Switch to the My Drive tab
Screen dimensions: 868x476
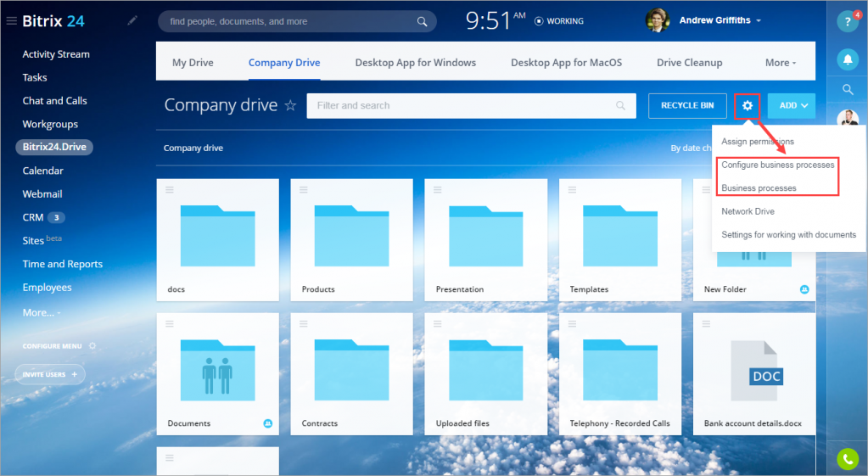click(193, 63)
